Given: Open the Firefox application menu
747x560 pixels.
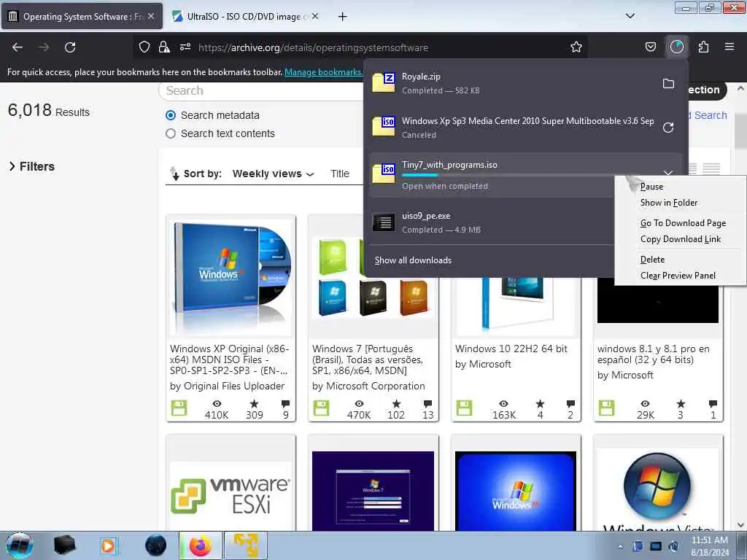Looking at the screenshot, I should pos(729,47).
